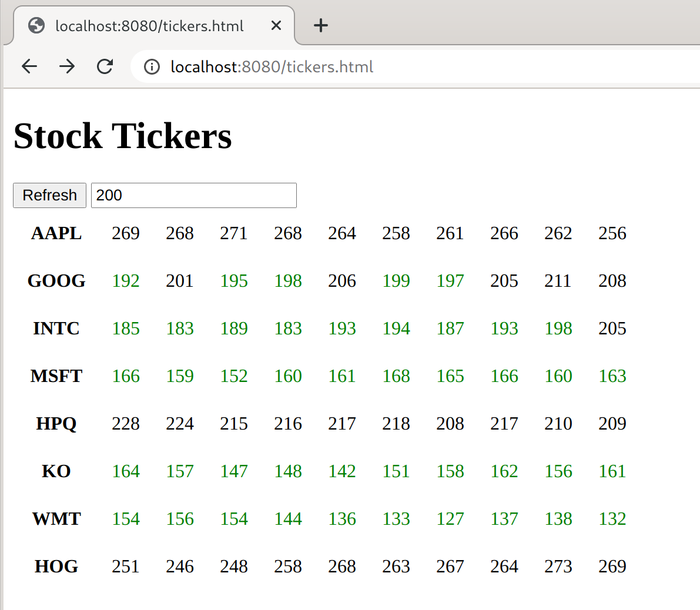
Task: Click HOG value 263
Action: pos(396,567)
